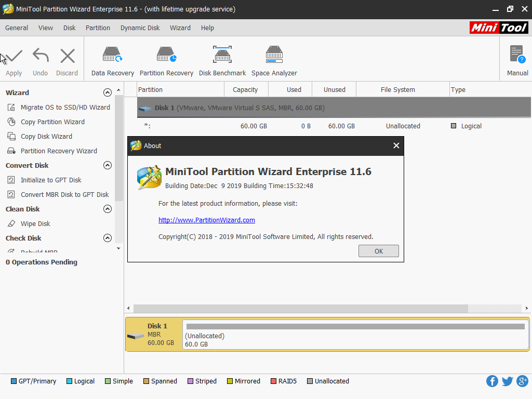532x399 pixels.
Task: Click the MiniTool logo
Action: point(499,28)
